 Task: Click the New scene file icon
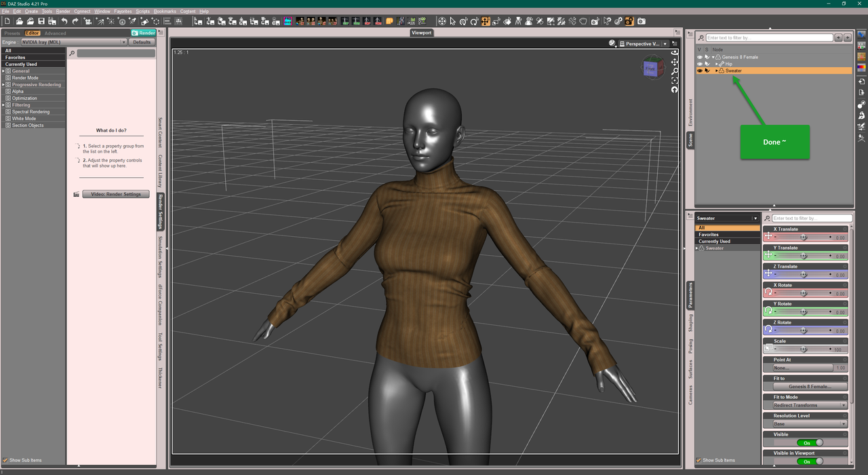[7, 21]
